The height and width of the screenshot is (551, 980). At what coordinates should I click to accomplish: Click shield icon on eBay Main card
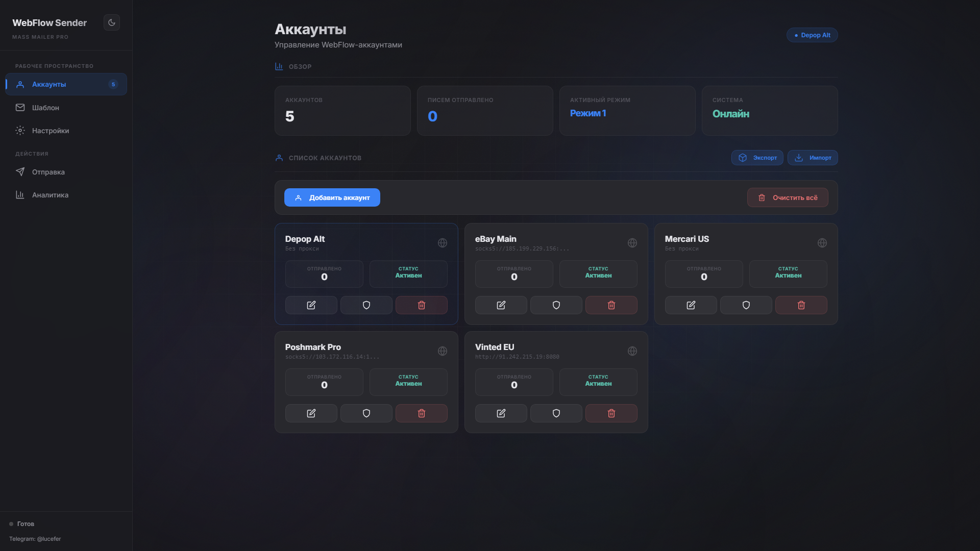click(x=556, y=305)
